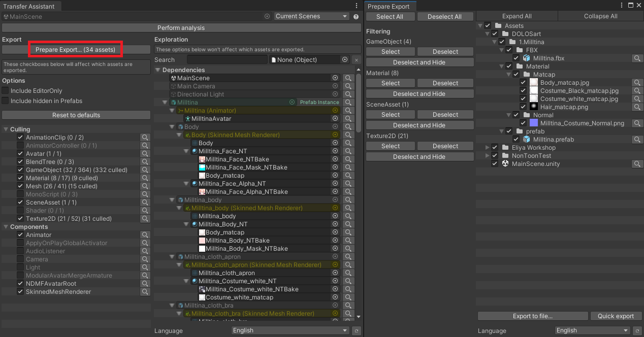
Task: Click Perform analysis button
Action: coord(181,28)
